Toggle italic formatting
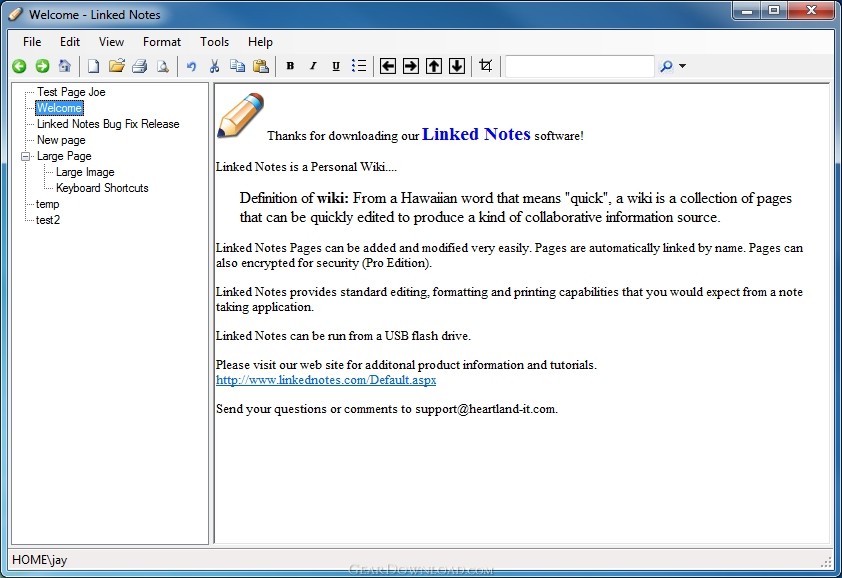The height and width of the screenshot is (578, 842). click(x=313, y=66)
